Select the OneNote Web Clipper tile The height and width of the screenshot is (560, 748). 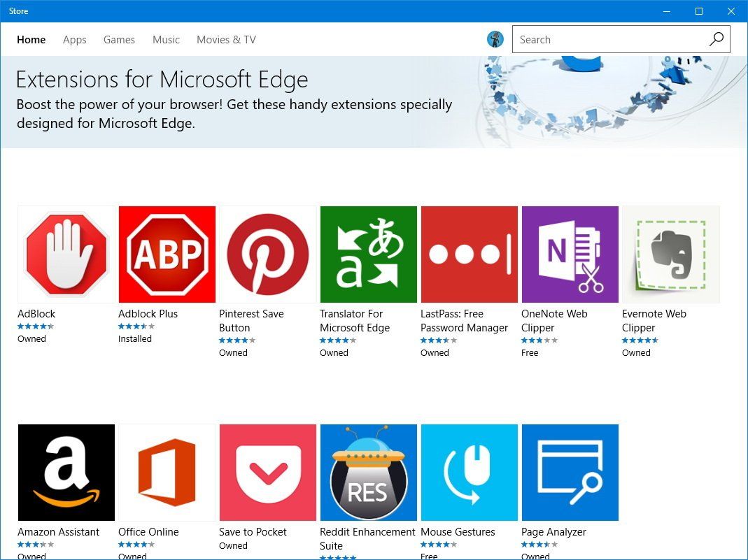pyautogui.click(x=570, y=254)
